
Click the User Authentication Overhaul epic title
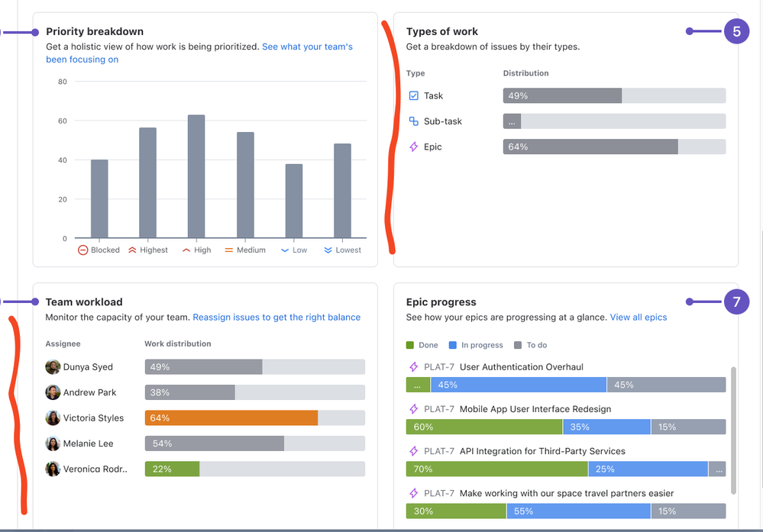[x=521, y=367]
